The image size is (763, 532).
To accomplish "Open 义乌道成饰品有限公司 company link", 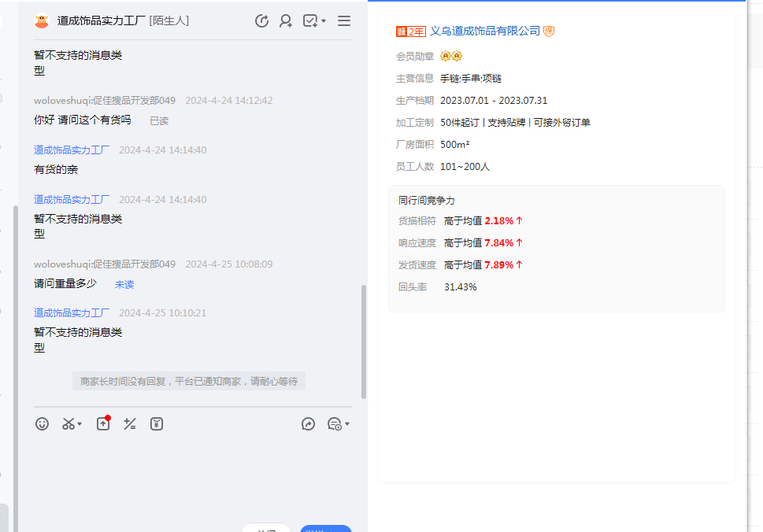I will click(485, 31).
